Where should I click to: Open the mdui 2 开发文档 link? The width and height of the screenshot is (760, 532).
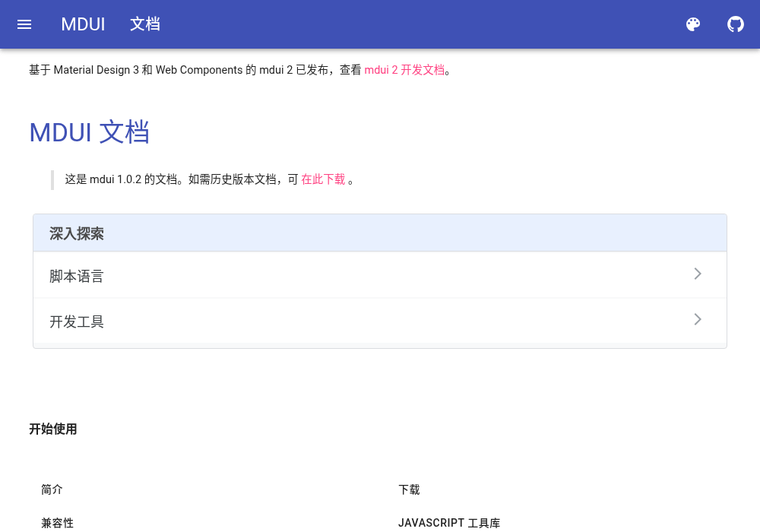404,70
